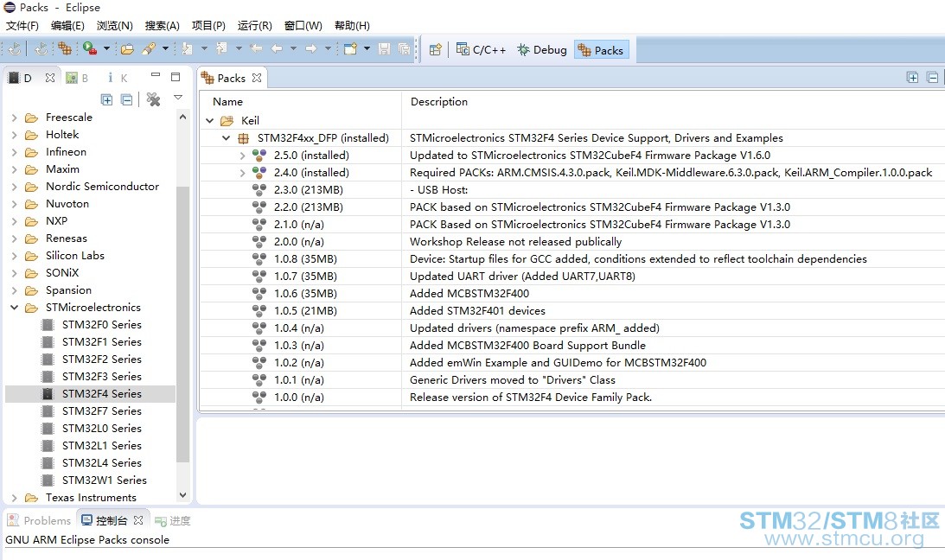Image resolution: width=945 pixels, height=560 pixels.
Task: Select the Silicon Labs vendor folder
Action: (x=74, y=255)
